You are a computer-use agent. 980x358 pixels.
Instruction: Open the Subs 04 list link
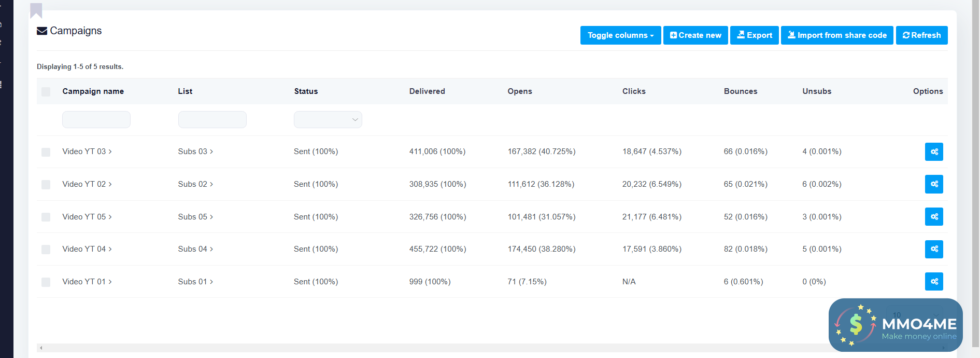pyautogui.click(x=195, y=249)
